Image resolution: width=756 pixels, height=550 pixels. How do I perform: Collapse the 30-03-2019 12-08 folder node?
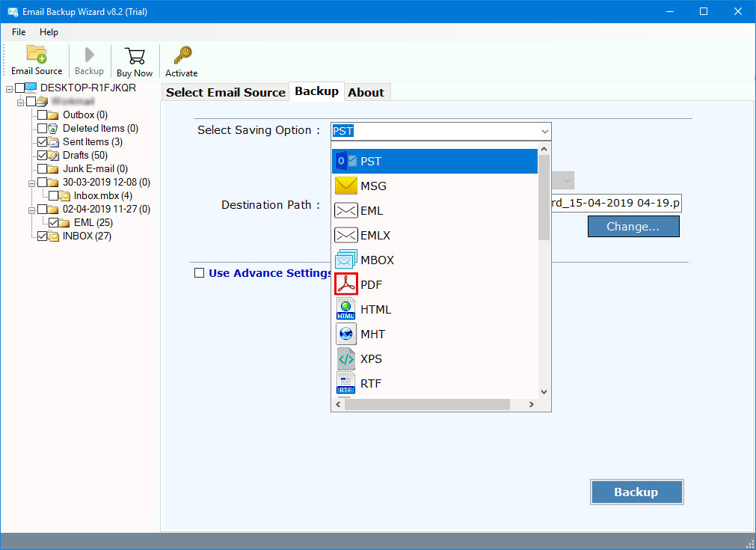31,184
